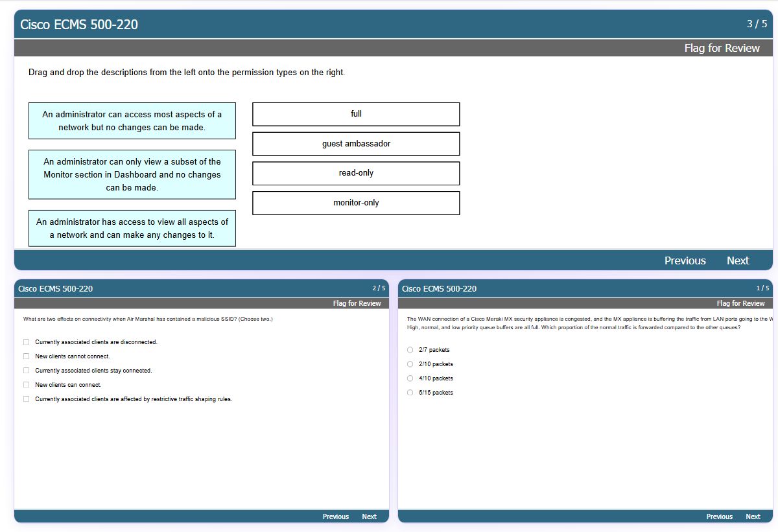
Task: Flag question 2/5 for review
Action: pos(357,303)
